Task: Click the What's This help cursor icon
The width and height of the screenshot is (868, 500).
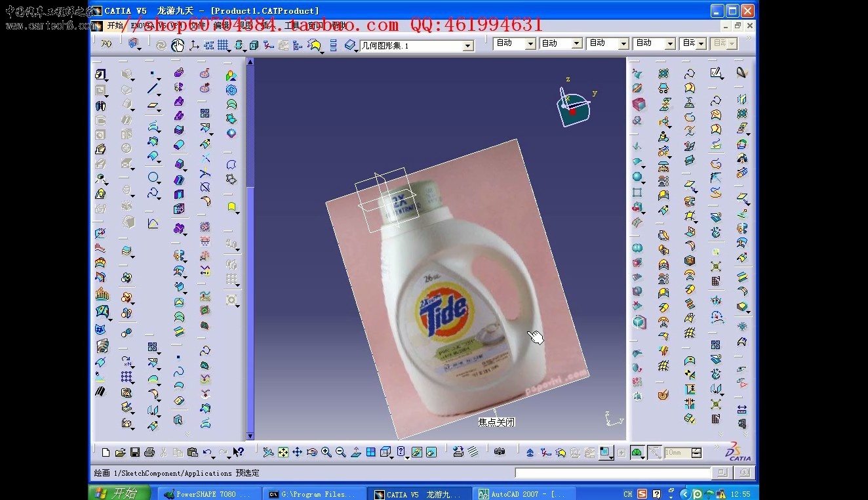Action: pos(239,451)
